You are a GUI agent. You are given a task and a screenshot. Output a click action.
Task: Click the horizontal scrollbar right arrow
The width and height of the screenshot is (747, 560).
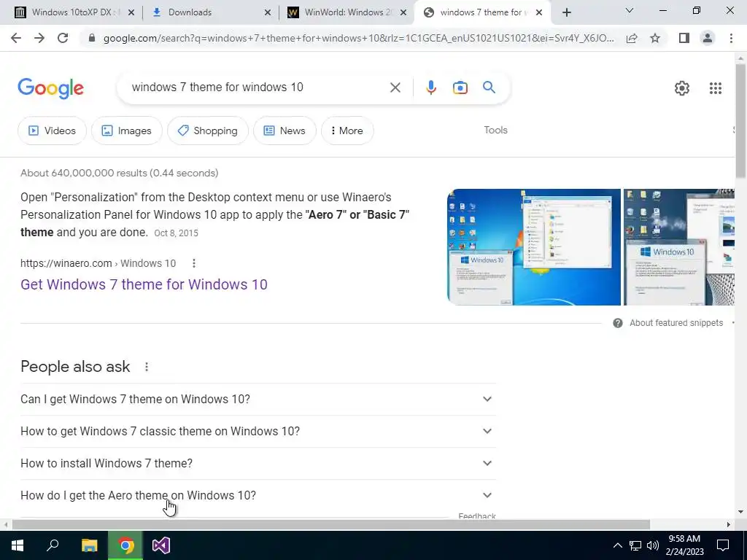tap(729, 525)
